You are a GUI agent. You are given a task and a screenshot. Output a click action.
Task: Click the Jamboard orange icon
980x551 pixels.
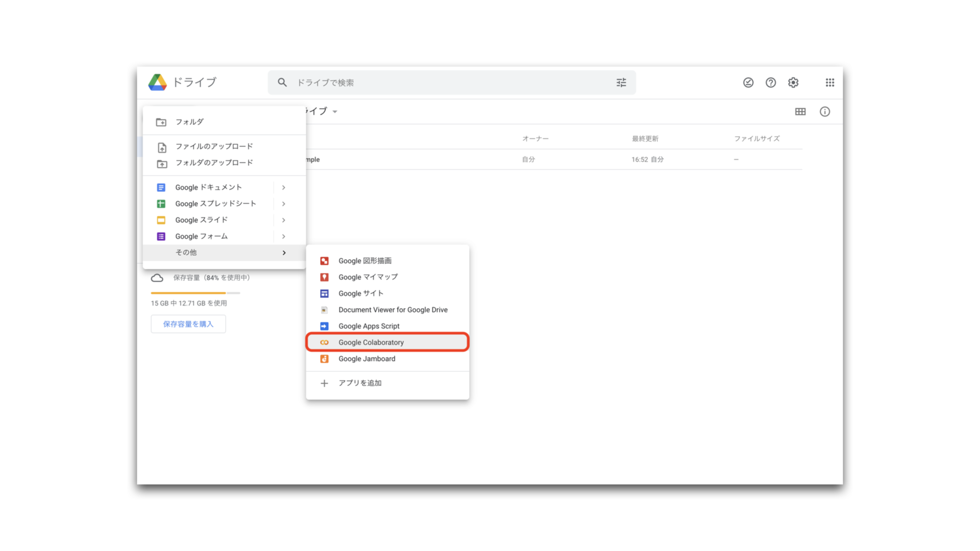click(324, 359)
